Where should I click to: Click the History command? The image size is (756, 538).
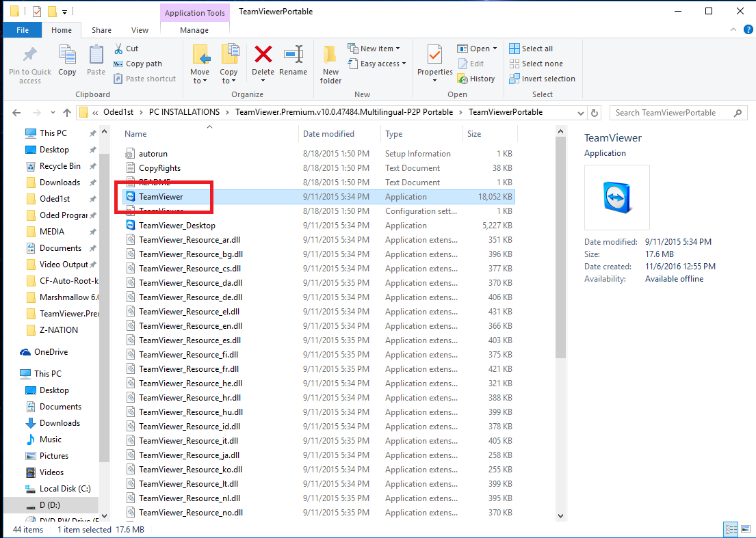[x=476, y=79]
